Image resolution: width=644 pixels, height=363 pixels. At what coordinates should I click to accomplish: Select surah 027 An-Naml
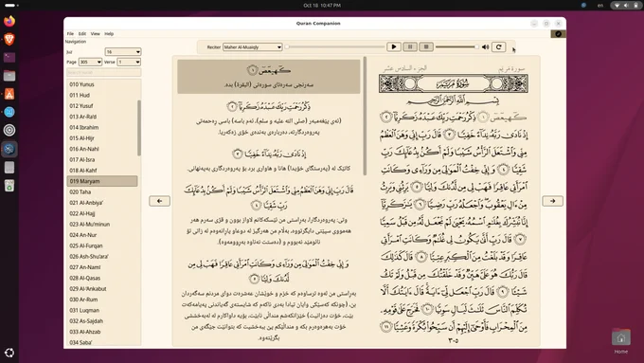(102, 267)
